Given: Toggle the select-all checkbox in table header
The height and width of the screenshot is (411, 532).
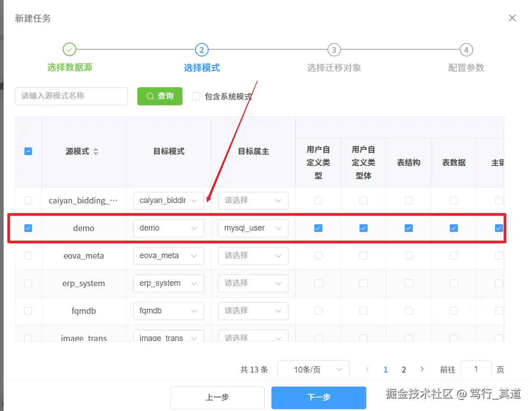Looking at the screenshot, I should click(28, 151).
